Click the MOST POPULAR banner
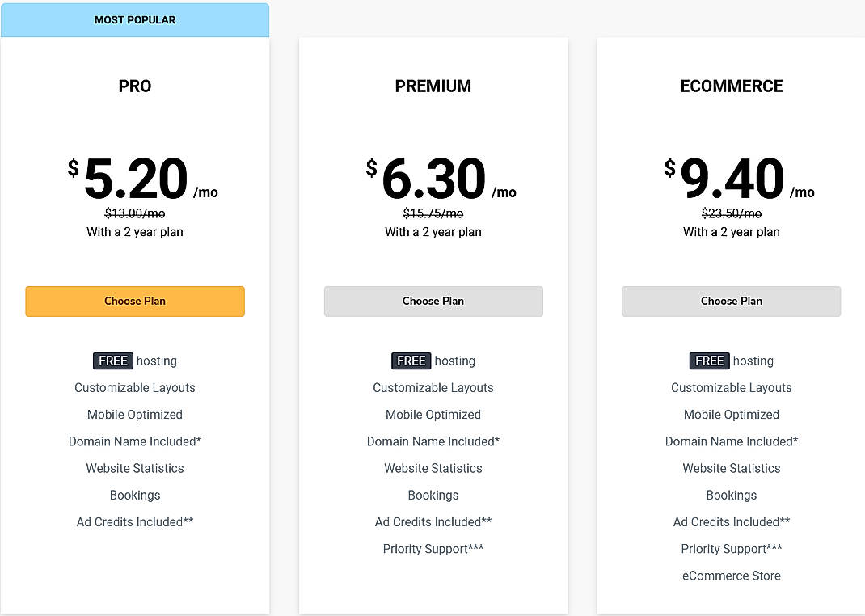The height and width of the screenshot is (616, 865). coord(134,19)
